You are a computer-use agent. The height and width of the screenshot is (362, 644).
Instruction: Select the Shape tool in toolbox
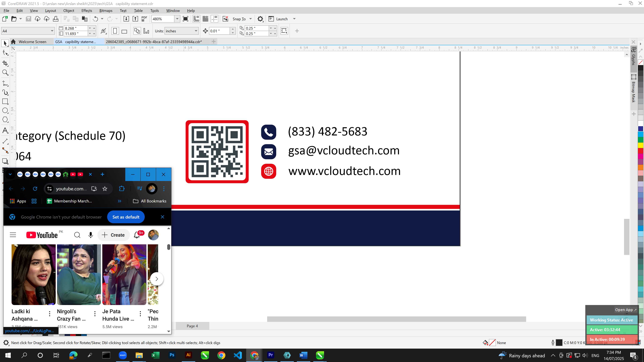click(5, 52)
